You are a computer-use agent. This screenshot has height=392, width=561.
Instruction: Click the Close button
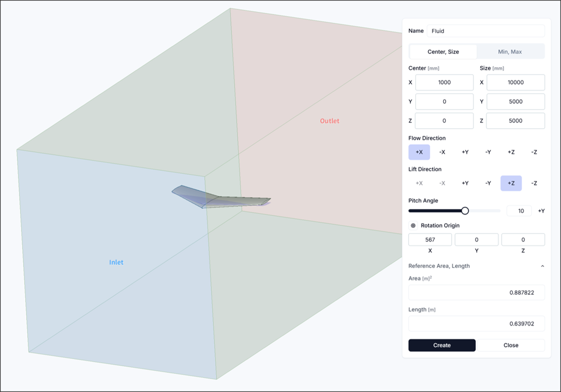coord(511,345)
